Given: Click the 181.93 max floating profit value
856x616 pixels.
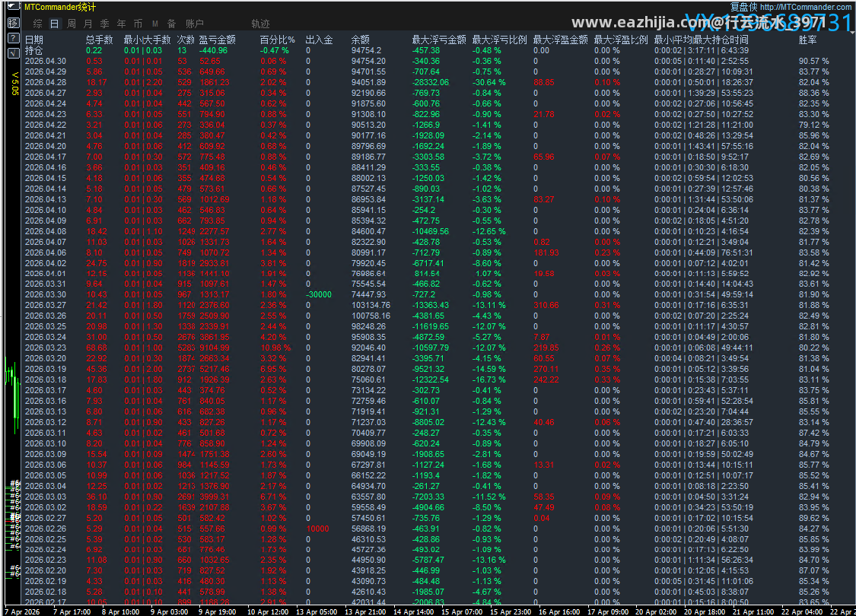Looking at the screenshot, I should pyautogui.click(x=546, y=252).
